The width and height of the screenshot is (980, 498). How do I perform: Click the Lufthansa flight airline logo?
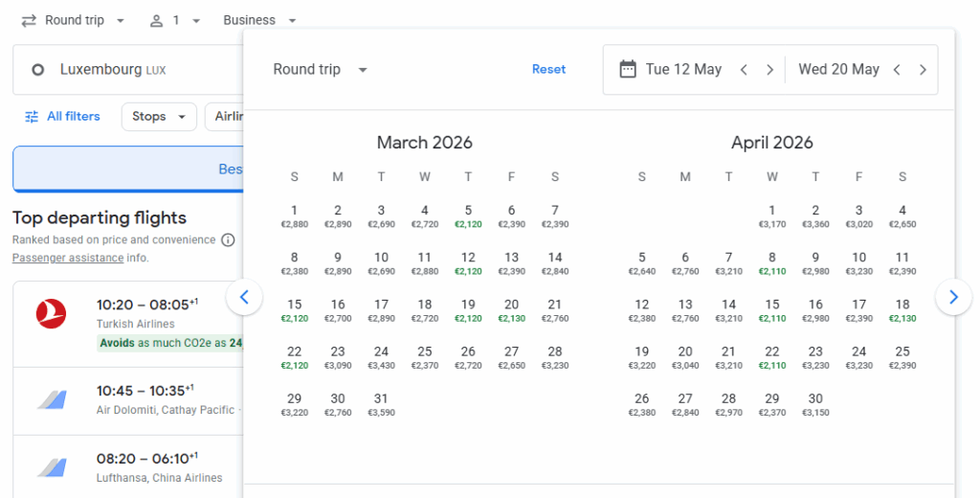(52, 467)
